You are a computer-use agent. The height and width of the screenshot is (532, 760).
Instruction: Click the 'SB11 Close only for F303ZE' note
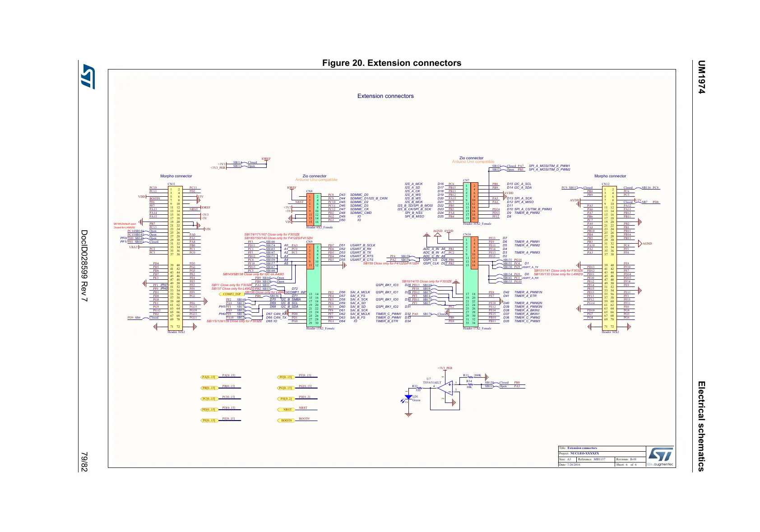(232, 285)
